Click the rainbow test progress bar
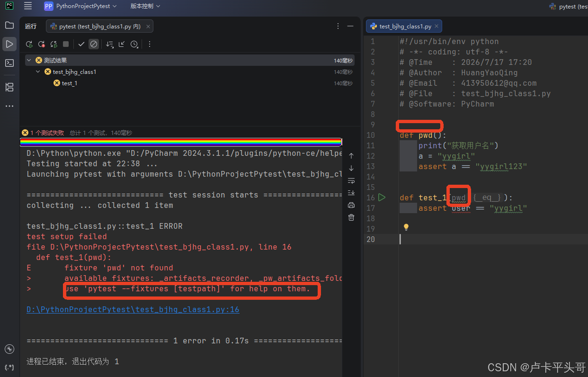The width and height of the screenshot is (588, 377). coord(181,142)
